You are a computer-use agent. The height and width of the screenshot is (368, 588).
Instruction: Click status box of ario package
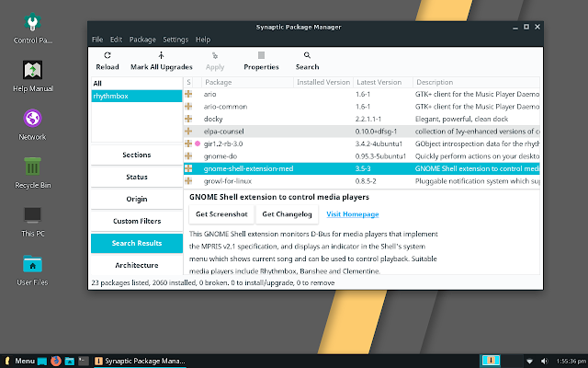point(188,94)
